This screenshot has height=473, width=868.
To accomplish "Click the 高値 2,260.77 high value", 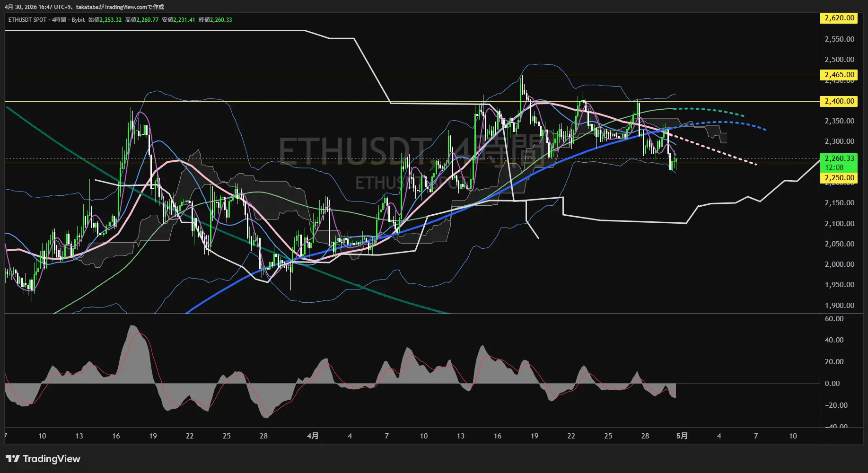I will (142, 20).
